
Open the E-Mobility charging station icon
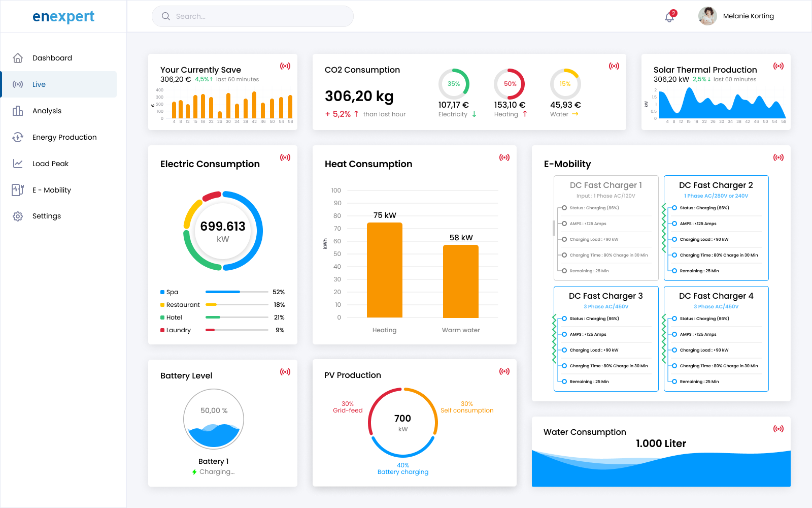18,190
